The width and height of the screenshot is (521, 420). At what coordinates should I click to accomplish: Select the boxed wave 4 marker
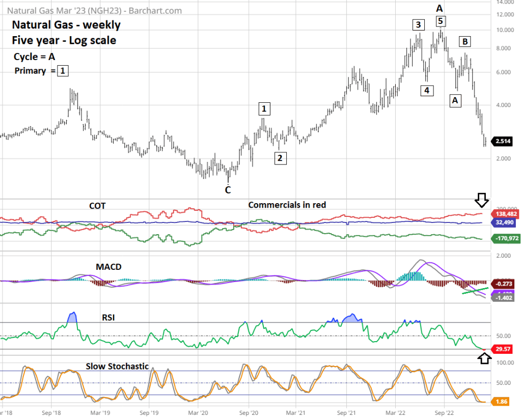[427, 90]
